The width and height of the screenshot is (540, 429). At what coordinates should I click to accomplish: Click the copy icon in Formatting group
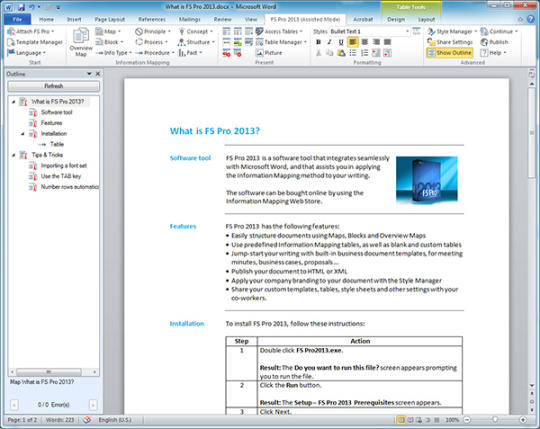(x=330, y=53)
